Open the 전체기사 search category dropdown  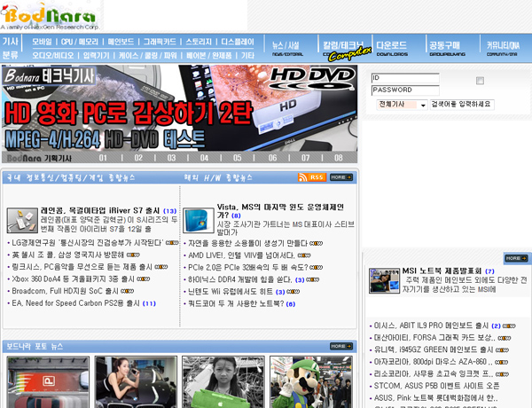click(402, 105)
